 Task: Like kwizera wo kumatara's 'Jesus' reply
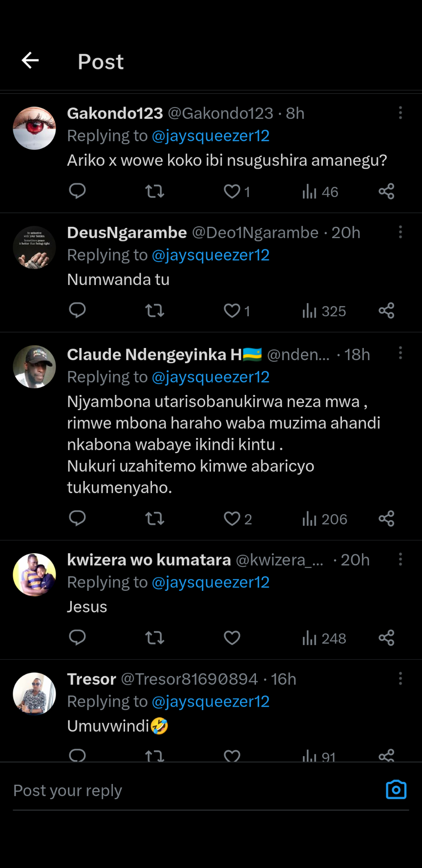point(232,638)
